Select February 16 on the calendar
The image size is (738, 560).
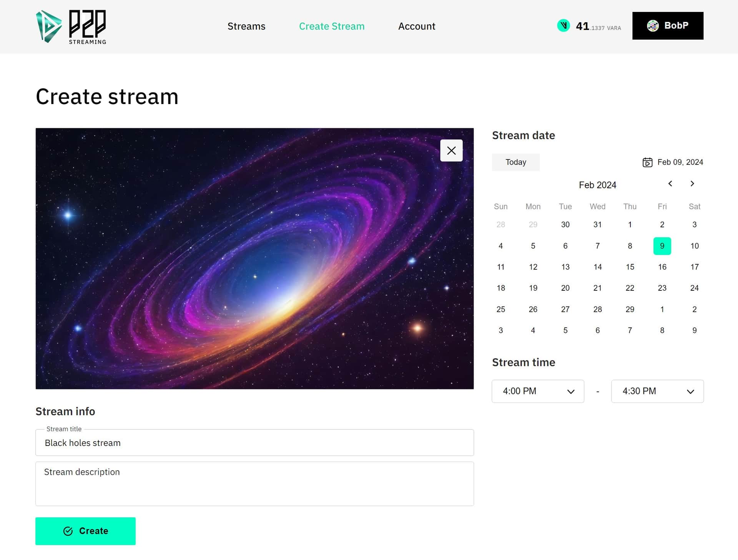click(x=662, y=267)
